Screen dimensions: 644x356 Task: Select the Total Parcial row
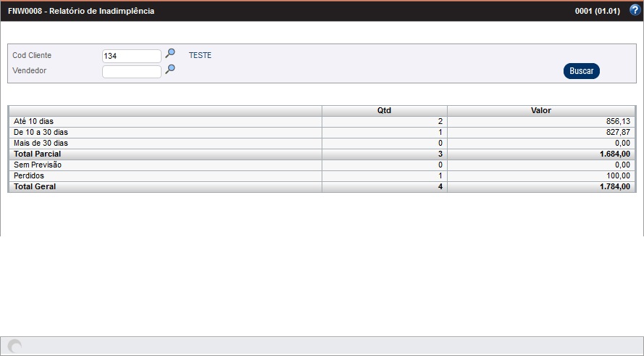point(37,154)
